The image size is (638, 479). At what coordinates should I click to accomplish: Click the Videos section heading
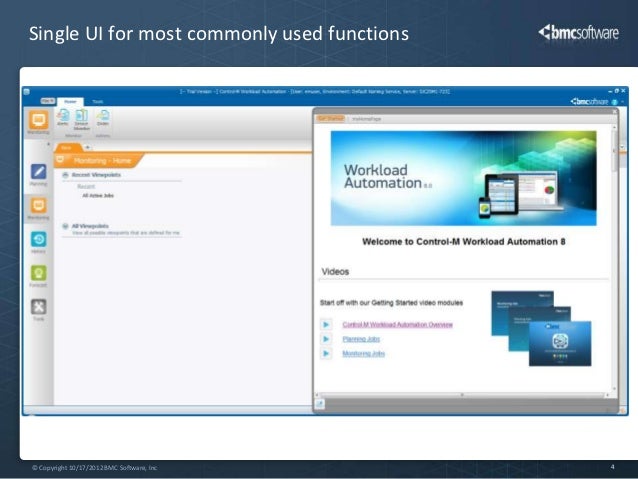tap(335, 271)
